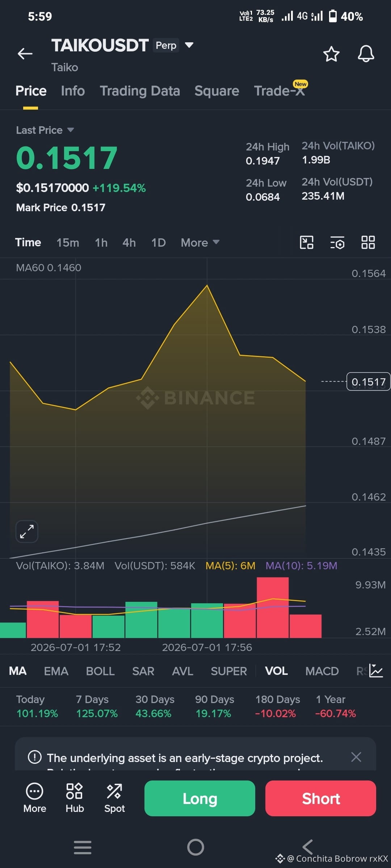Tap the Short button
The height and width of the screenshot is (868, 391).
pyautogui.click(x=321, y=798)
